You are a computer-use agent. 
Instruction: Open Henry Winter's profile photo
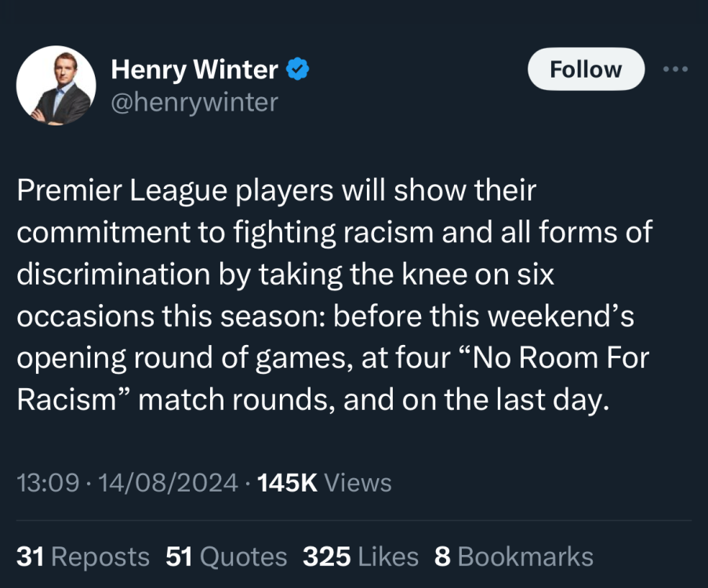pos(56,85)
